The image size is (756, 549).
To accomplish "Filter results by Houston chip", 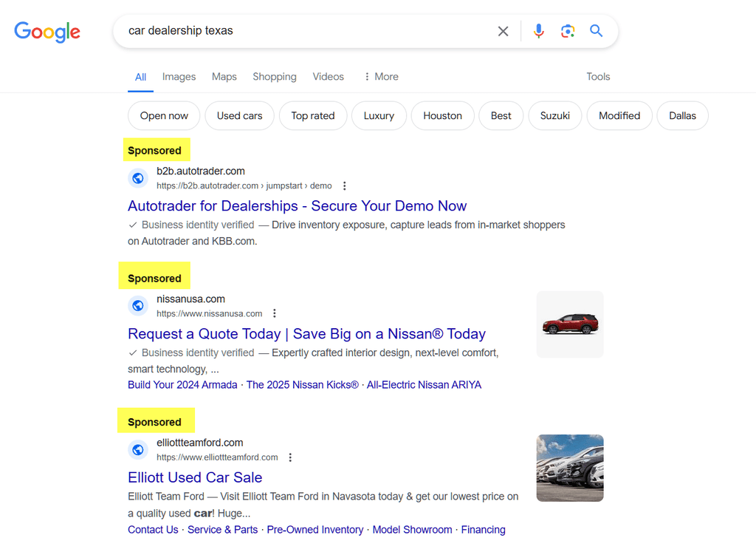I will (443, 116).
